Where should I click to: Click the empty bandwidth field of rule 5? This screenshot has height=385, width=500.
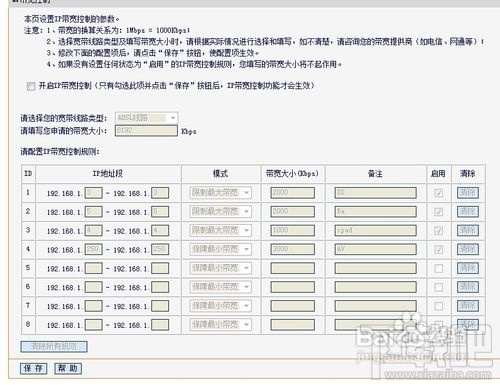tap(293, 268)
